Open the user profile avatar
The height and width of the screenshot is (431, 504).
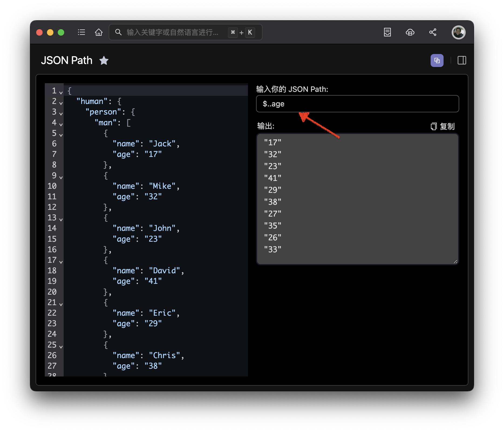point(458,32)
